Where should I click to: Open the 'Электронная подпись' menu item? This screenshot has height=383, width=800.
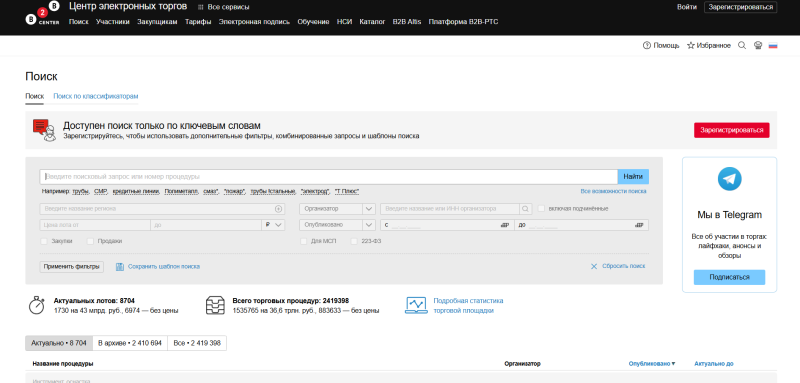(254, 22)
